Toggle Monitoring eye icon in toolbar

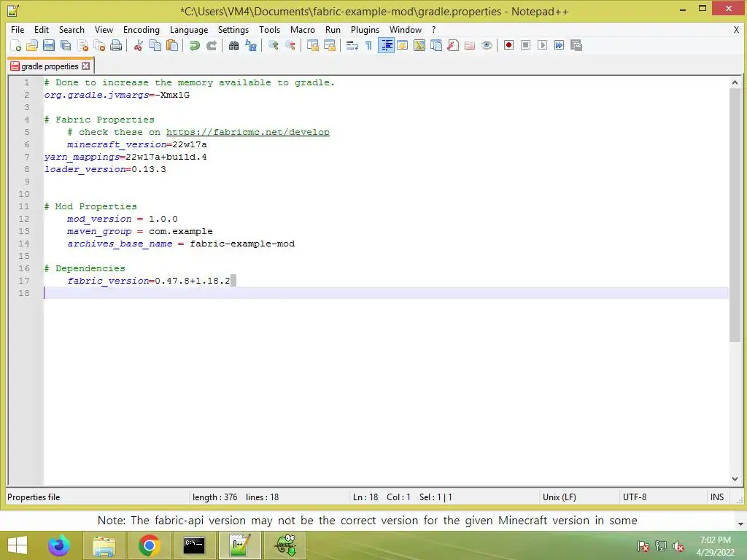point(487,45)
